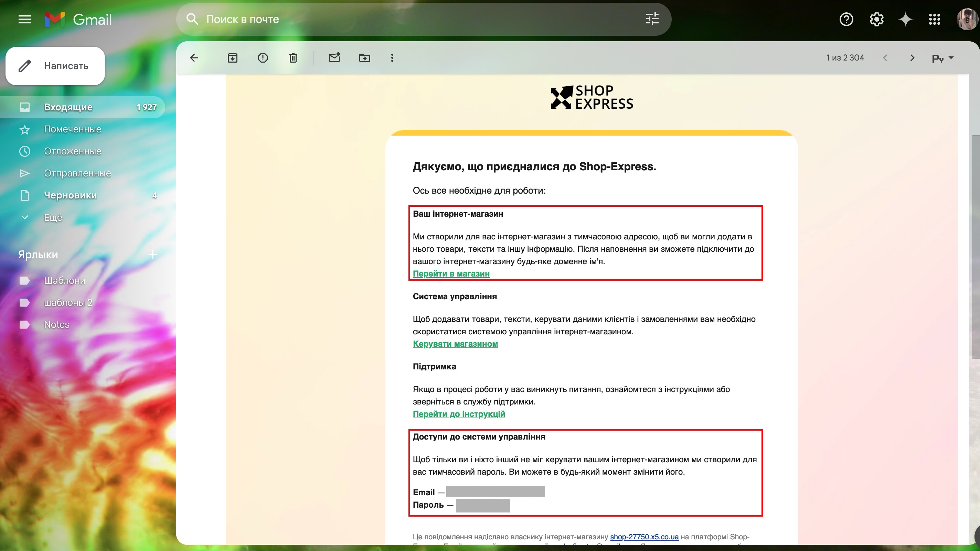This screenshot has height=551, width=980.
Task: Report this email as spam
Action: point(263,58)
